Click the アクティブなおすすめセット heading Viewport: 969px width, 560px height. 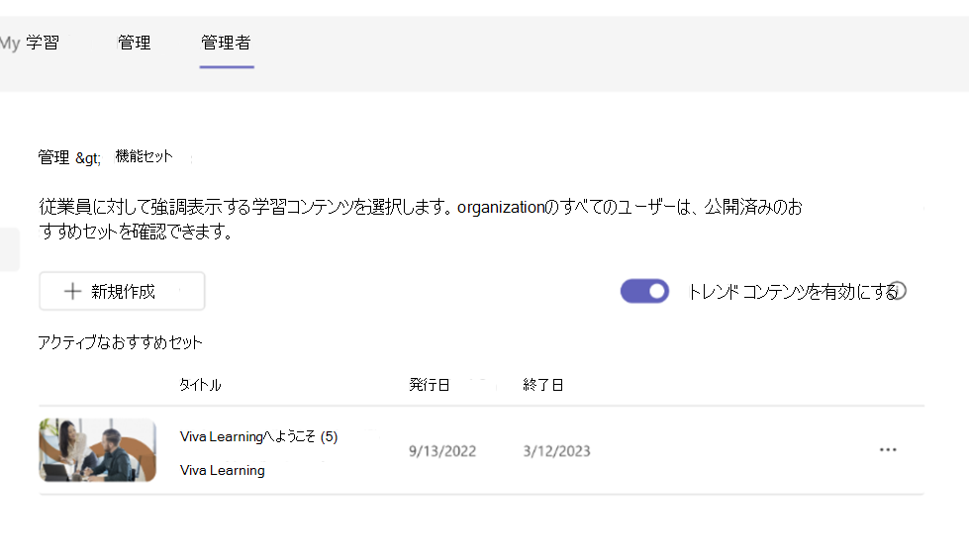[x=120, y=342]
